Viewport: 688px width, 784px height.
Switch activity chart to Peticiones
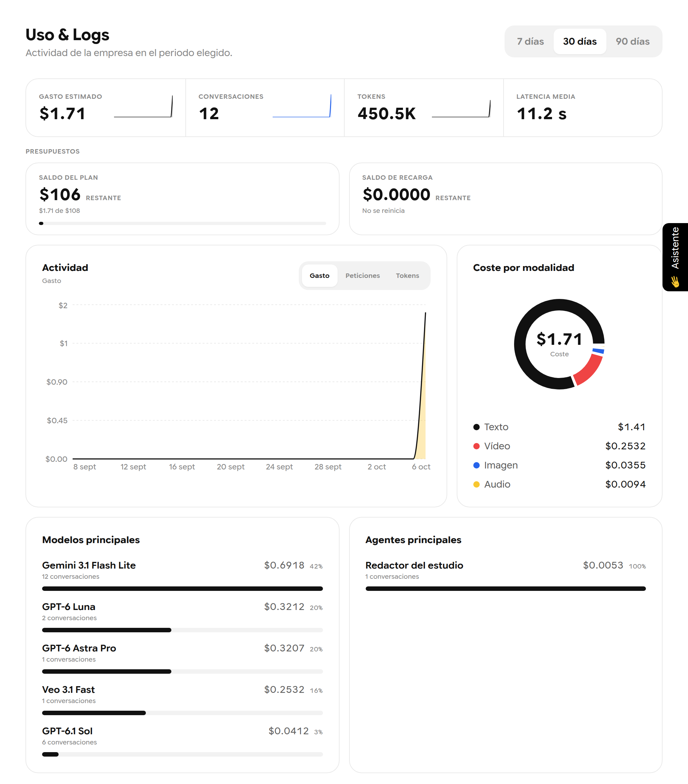pyautogui.click(x=362, y=275)
